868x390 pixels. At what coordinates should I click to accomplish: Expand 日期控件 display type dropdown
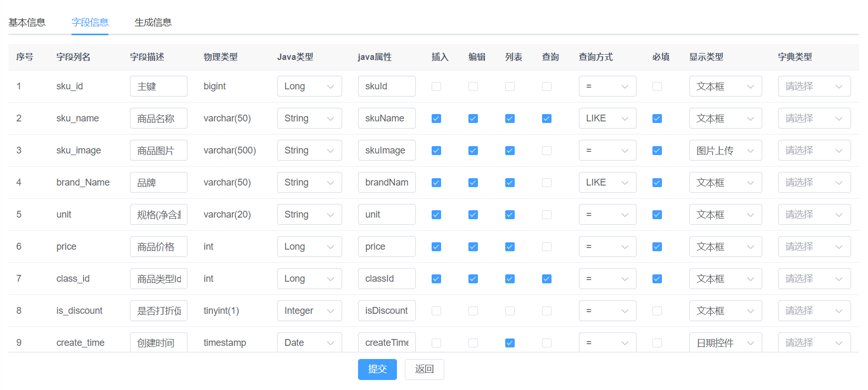725,343
